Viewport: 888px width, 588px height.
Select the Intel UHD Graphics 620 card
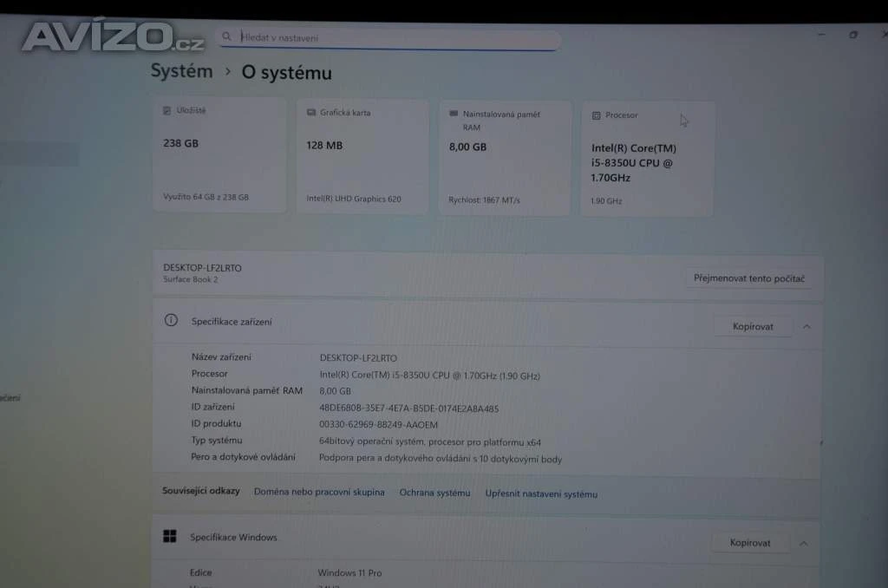click(362, 156)
